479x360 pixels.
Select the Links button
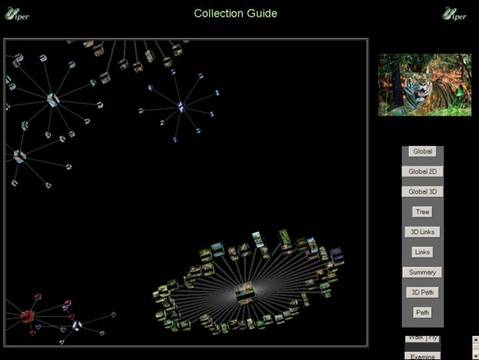pos(422,252)
